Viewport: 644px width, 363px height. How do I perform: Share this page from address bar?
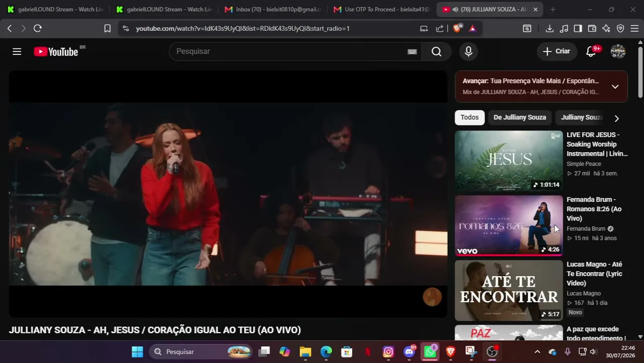click(x=439, y=28)
